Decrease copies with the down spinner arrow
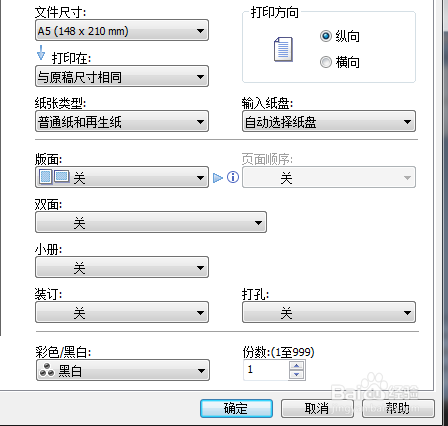Image resolution: width=448 pixels, height=426 pixels. 297,374
